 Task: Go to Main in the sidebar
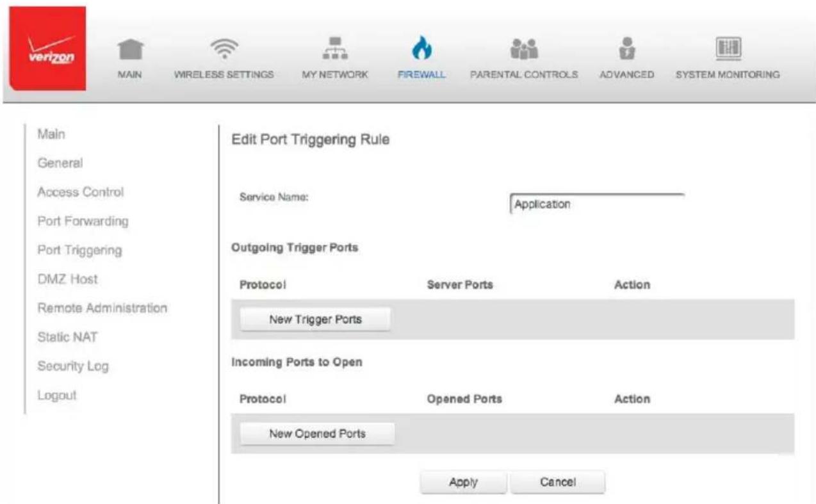(52, 134)
